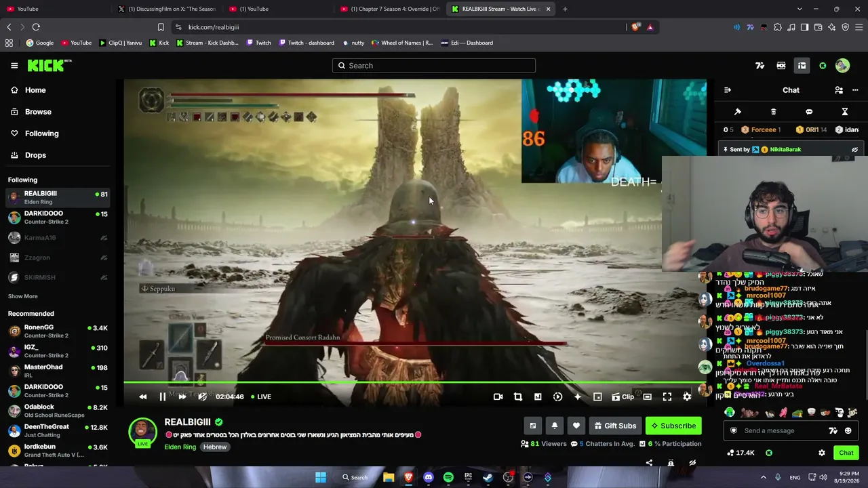Open DeenTheGreat recommended channel
Viewport: 868px width, 488px height.
58,430
